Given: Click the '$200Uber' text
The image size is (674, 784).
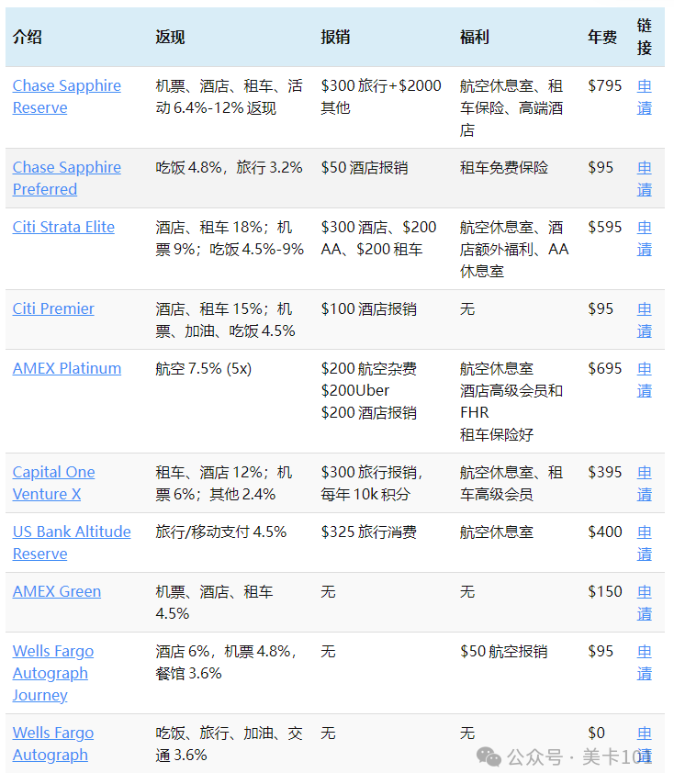Looking at the screenshot, I should click(355, 390).
